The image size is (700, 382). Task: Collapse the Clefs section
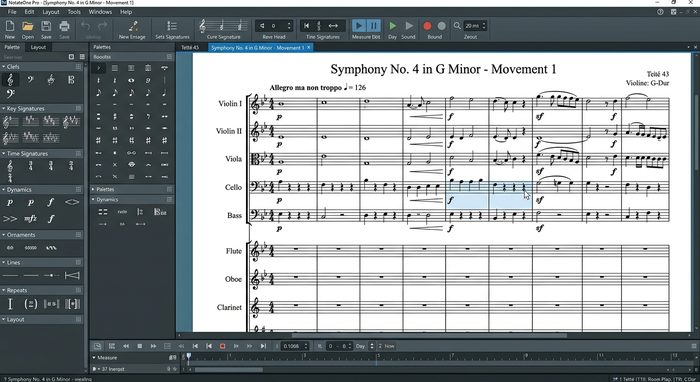[4, 66]
